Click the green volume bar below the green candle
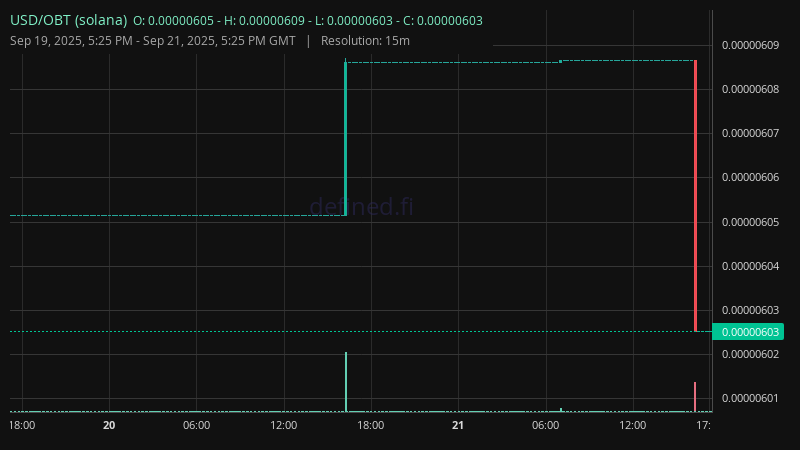This screenshot has height=450, width=800. tap(346, 382)
